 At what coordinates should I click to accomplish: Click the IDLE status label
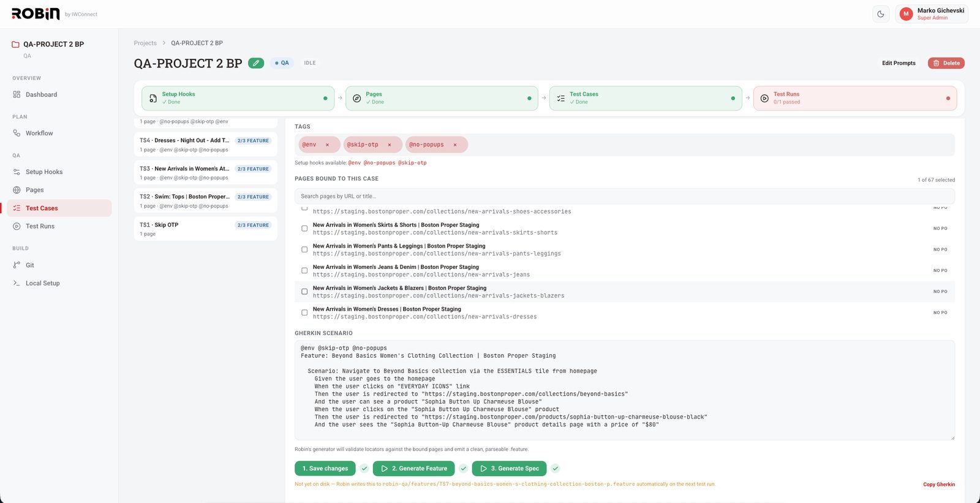[x=310, y=63]
